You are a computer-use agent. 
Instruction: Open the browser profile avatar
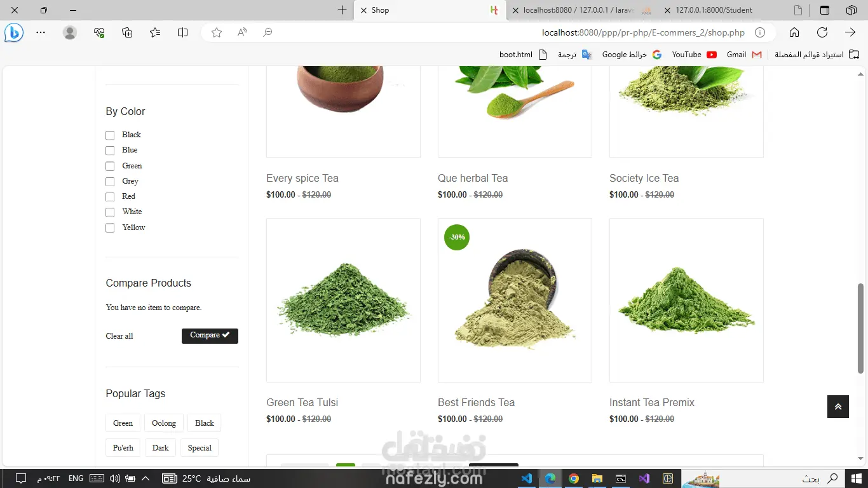tap(70, 32)
